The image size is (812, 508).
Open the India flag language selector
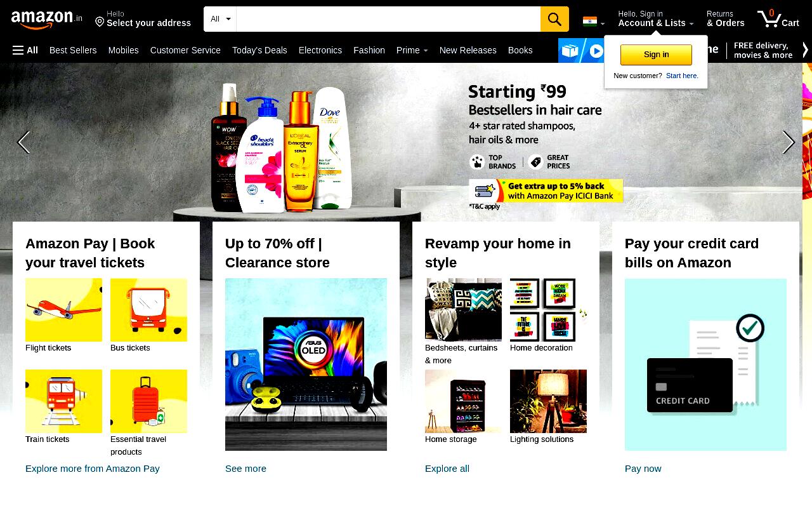pos(594,22)
